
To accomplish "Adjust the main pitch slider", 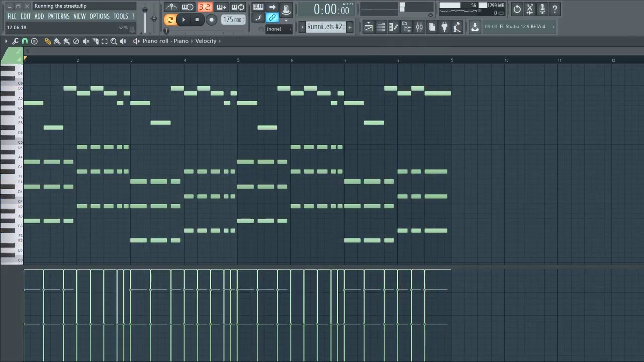I will coord(154,18).
